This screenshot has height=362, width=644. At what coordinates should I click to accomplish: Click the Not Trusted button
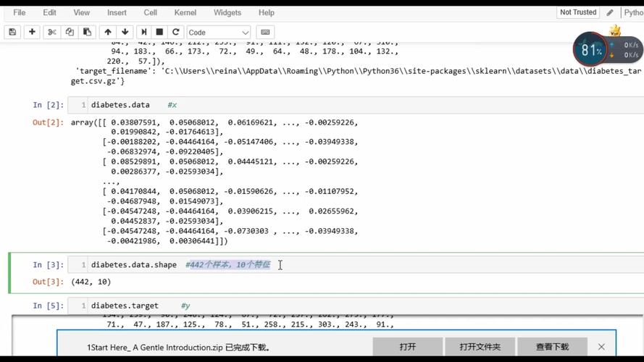(x=578, y=12)
